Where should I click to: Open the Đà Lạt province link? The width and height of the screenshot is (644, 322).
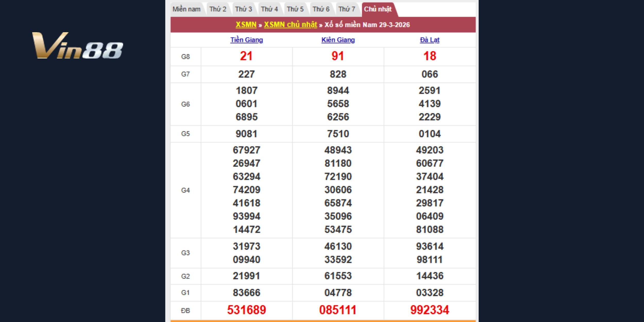click(430, 40)
